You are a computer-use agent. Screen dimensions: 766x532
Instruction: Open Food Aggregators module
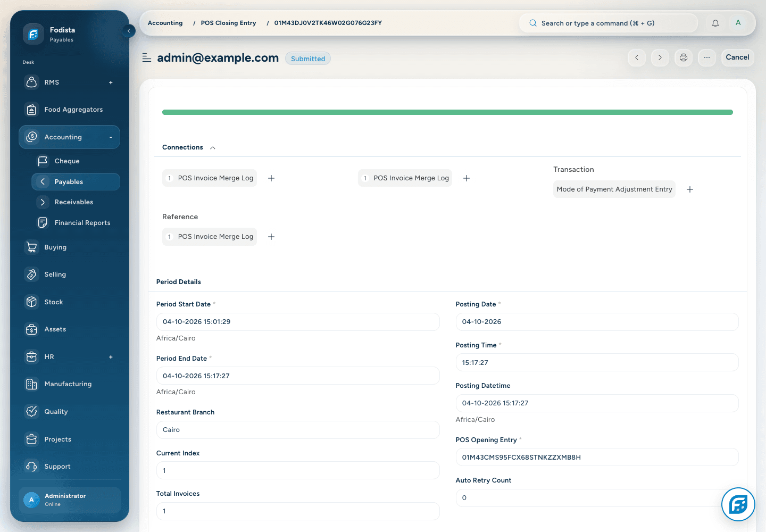coord(69,110)
